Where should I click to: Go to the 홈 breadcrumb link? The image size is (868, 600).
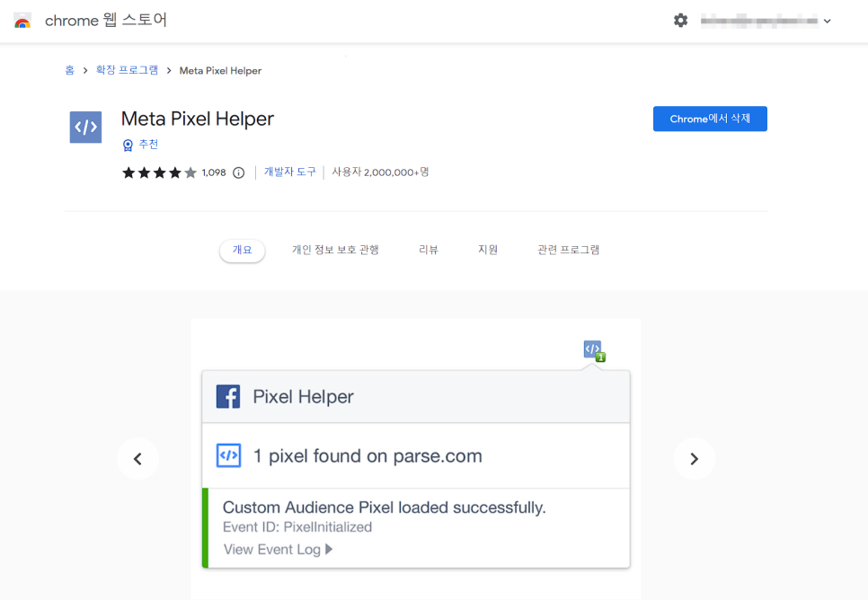70,70
